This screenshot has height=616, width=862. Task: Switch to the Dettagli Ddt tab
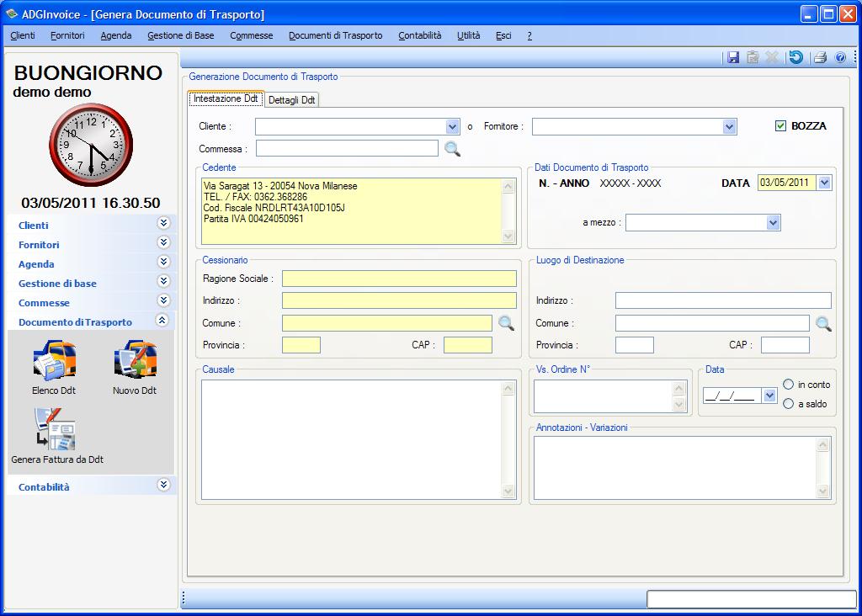pos(291,99)
